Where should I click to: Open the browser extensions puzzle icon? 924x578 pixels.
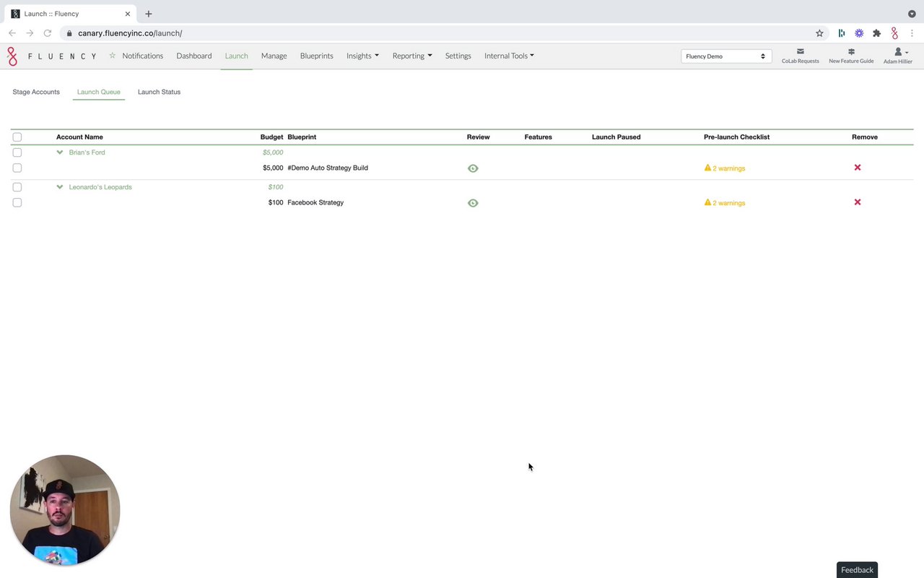tap(876, 33)
